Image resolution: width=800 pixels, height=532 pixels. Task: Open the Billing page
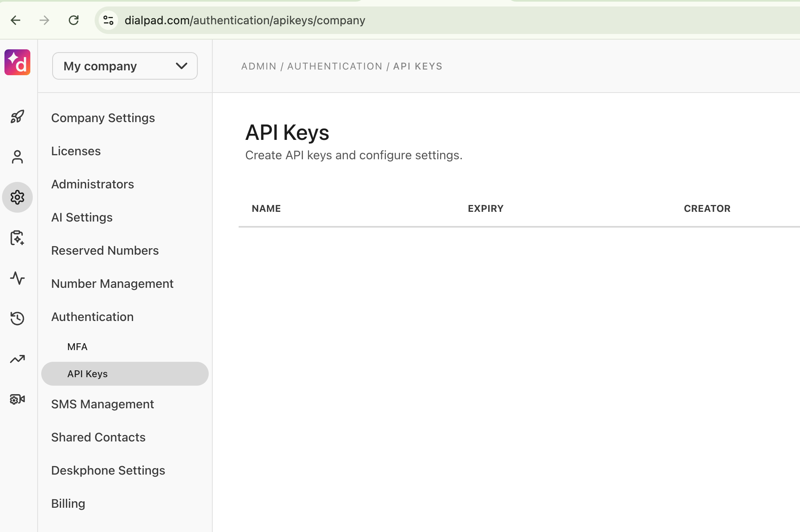[68, 503]
